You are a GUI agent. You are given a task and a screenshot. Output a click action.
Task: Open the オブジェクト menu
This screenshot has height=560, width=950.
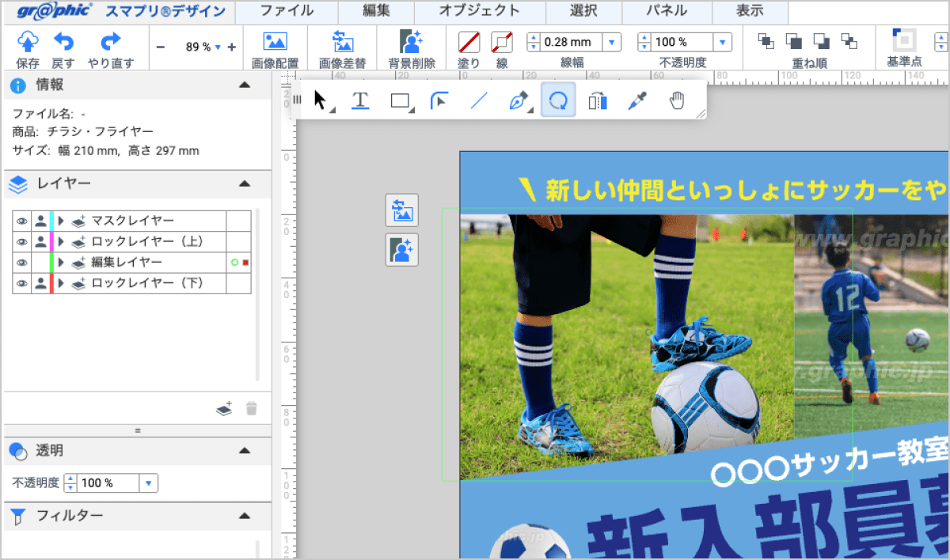point(479,12)
